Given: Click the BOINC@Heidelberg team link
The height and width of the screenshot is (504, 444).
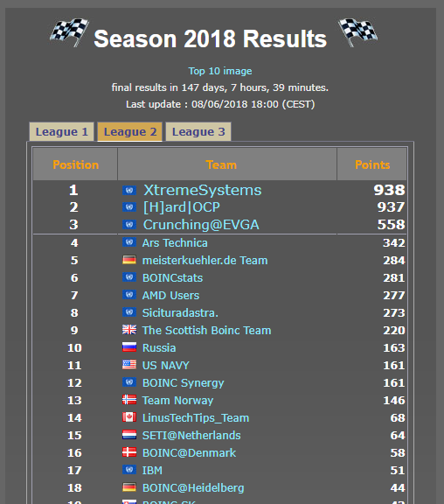Looking at the screenshot, I should tap(193, 488).
